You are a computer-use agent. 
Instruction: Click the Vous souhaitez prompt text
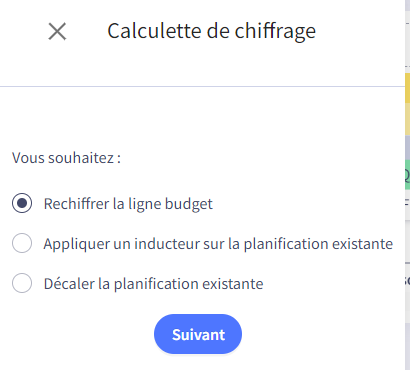(x=66, y=158)
